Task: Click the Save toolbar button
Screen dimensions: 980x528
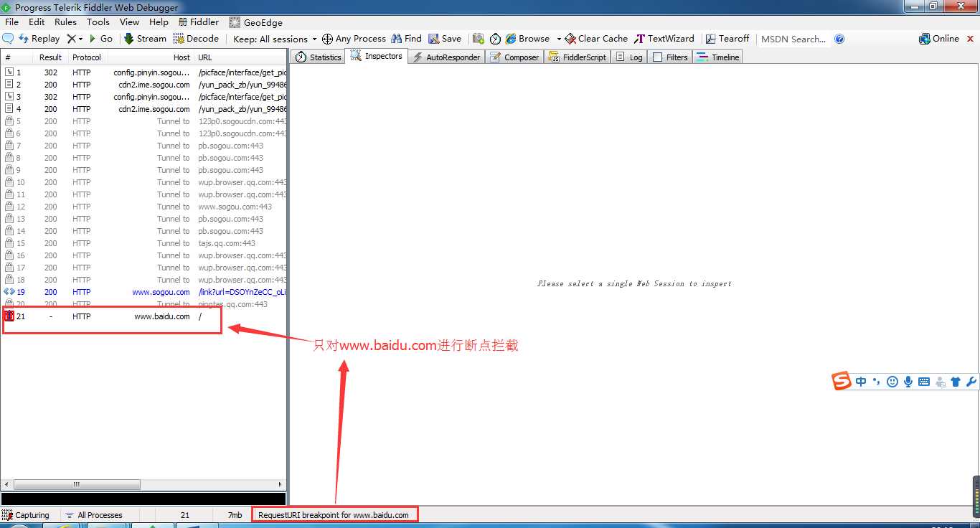Action: tap(445, 39)
